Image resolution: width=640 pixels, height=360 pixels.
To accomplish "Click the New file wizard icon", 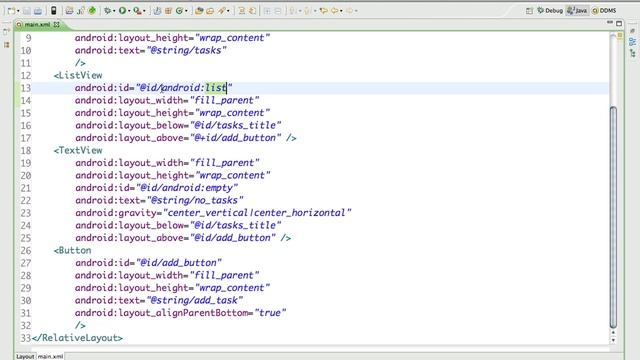I will pos(11,11).
